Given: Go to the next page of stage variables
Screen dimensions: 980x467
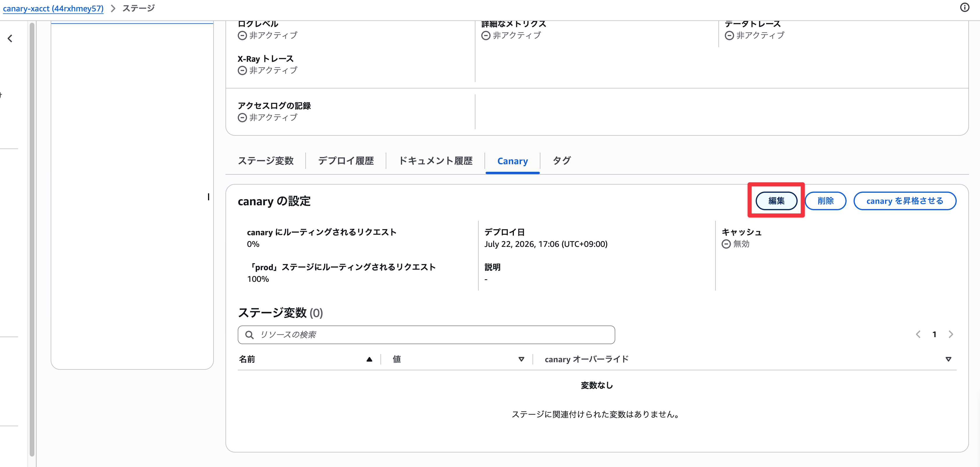Looking at the screenshot, I should coord(951,334).
